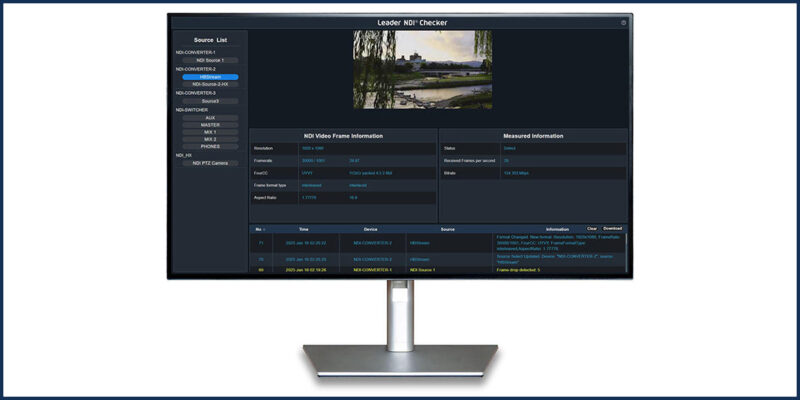
Task: Select the HBStream source
Action: point(210,77)
